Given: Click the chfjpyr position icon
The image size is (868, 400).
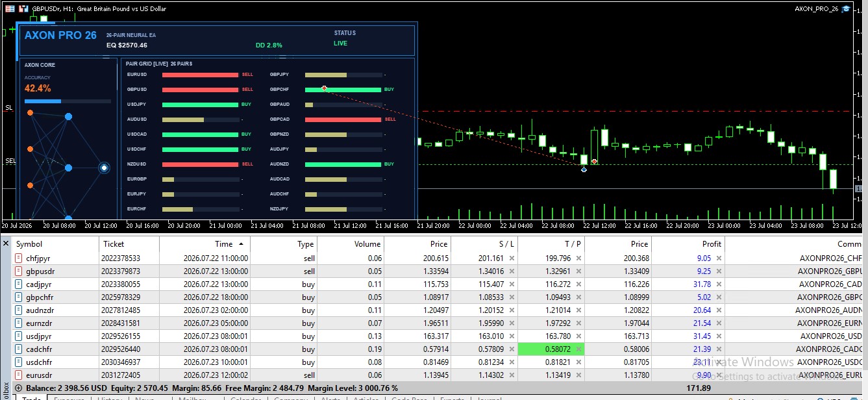Looking at the screenshot, I should (x=19, y=258).
